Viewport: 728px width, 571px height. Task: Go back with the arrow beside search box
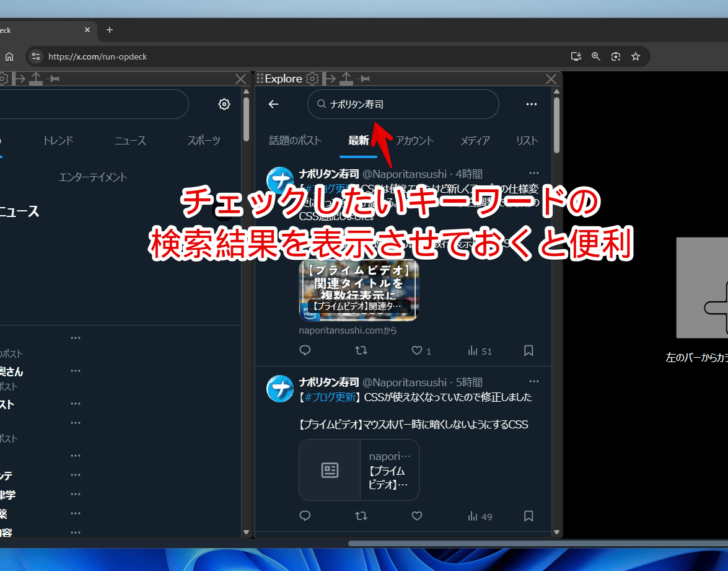click(273, 104)
